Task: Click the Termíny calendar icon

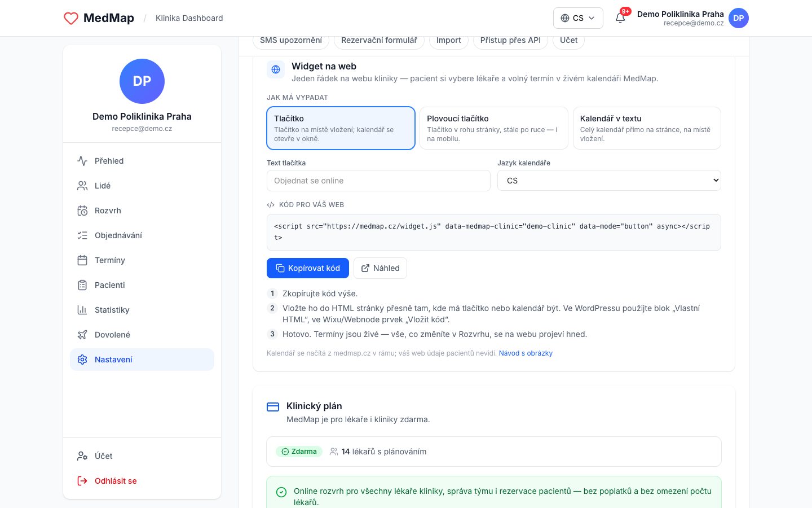Action: (x=82, y=260)
